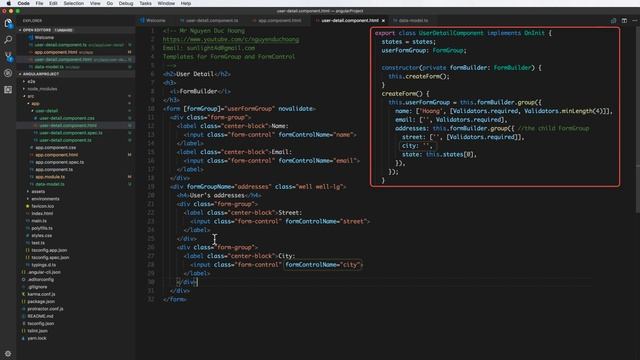Open typings.d.ts in explorer tree
The height and width of the screenshot is (360, 640).
[43, 265]
